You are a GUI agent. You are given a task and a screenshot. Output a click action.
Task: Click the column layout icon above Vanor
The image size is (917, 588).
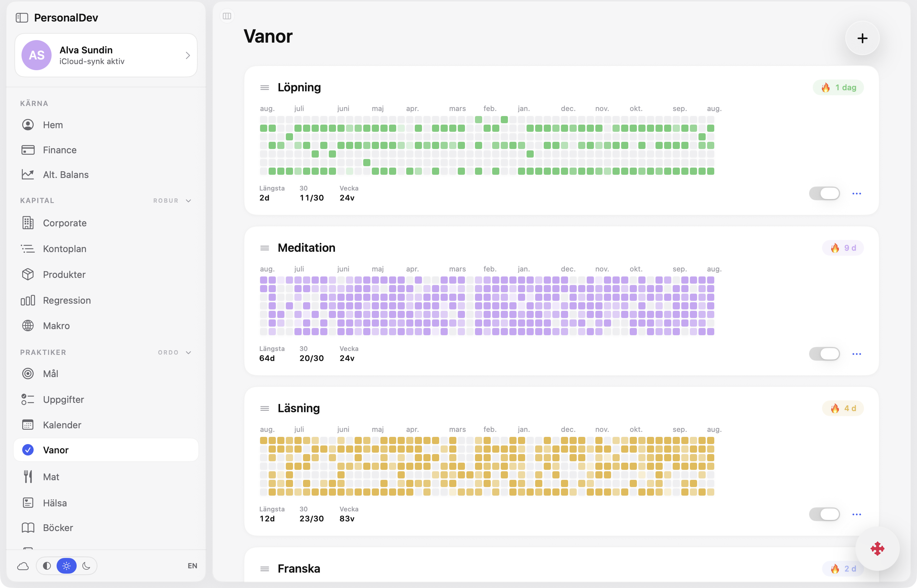[x=227, y=16]
